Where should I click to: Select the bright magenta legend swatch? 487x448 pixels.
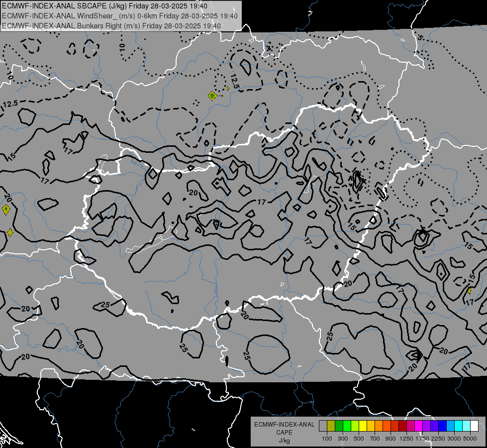coord(419,426)
